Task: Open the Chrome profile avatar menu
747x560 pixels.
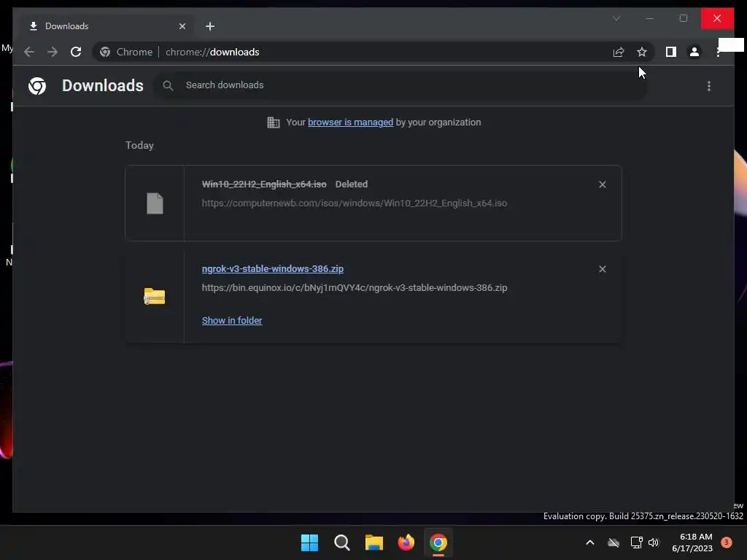Action: (x=694, y=52)
